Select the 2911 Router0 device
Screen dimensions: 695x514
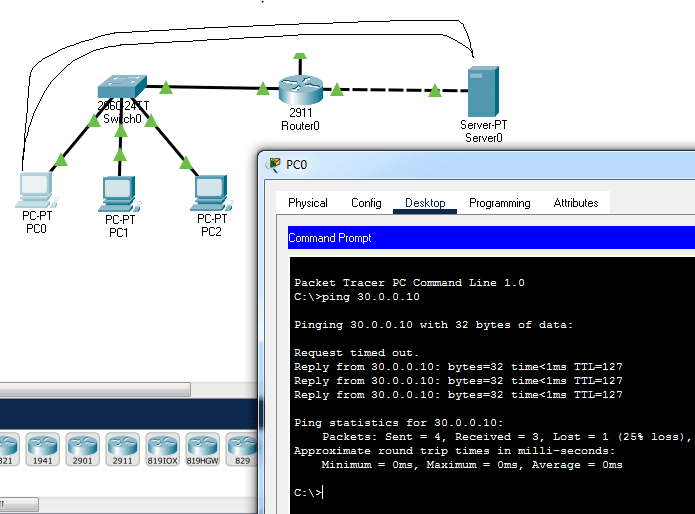301,90
